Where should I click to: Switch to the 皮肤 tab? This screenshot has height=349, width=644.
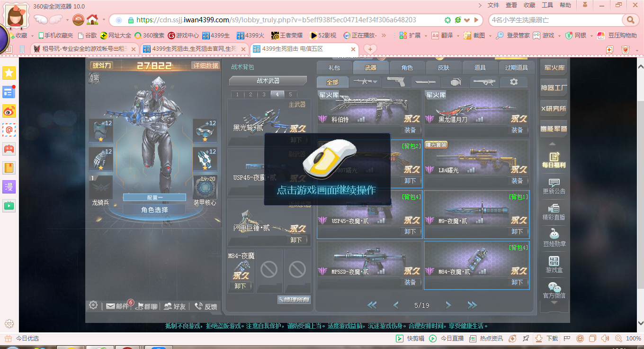tap(443, 67)
